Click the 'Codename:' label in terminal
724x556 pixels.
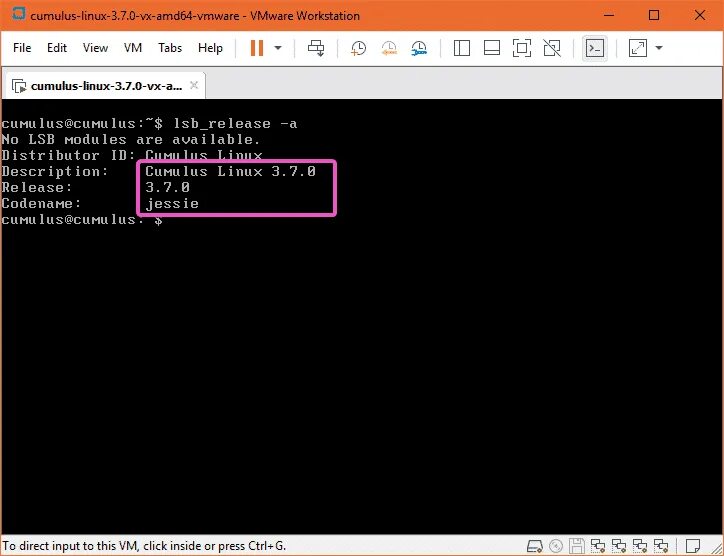coord(41,204)
